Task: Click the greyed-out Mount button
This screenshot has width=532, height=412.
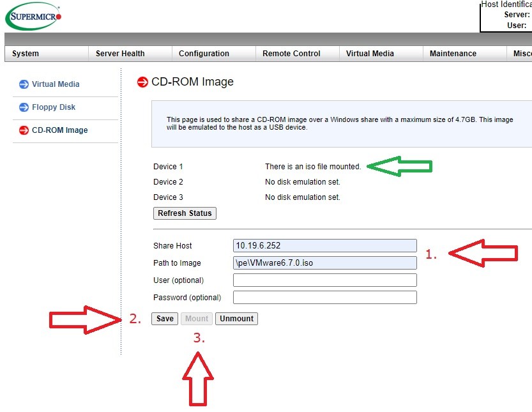Action: pyautogui.click(x=197, y=319)
